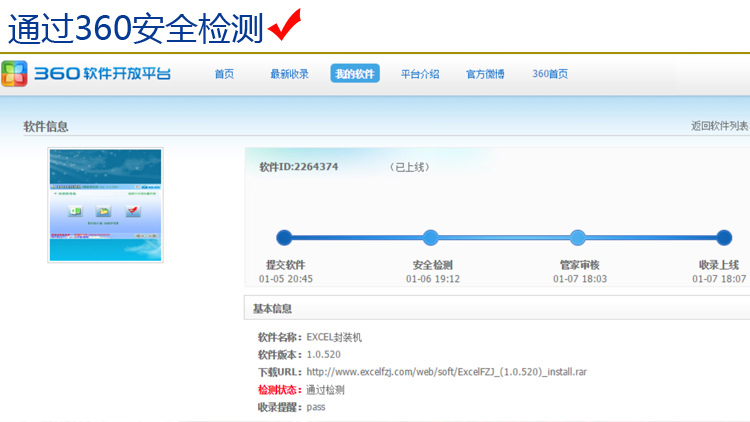Image resolution: width=750 pixels, height=422 pixels.
Task: Open the 平台介绍 nav item
Action: [x=420, y=74]
